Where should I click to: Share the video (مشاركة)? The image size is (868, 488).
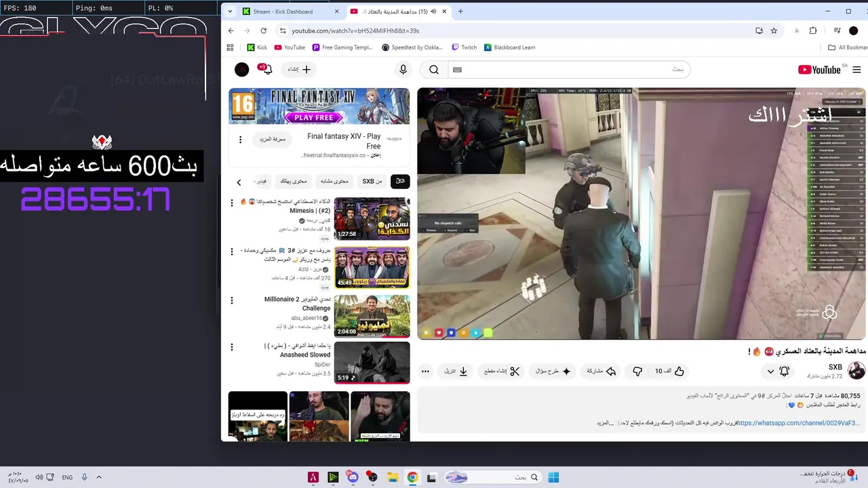(x=601, y=371)
